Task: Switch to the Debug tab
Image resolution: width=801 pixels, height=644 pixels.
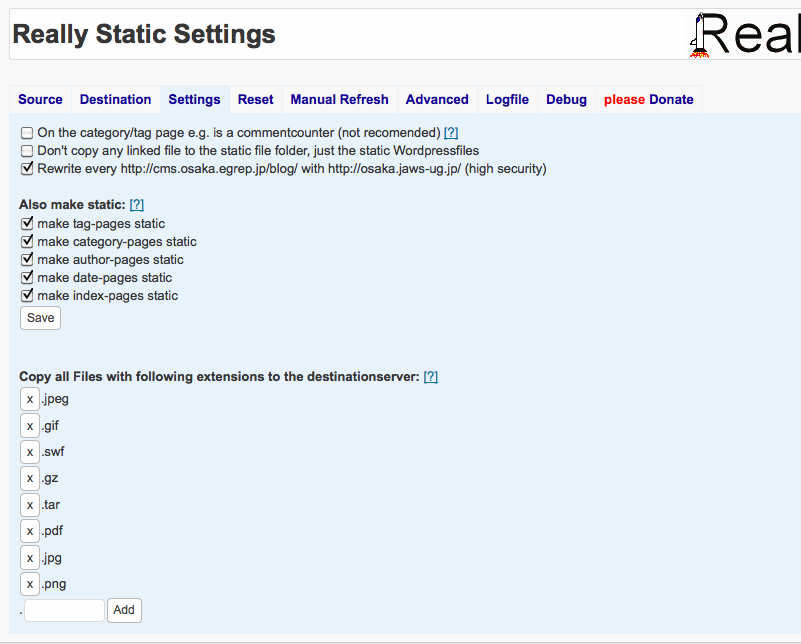Action: (567, 99)
